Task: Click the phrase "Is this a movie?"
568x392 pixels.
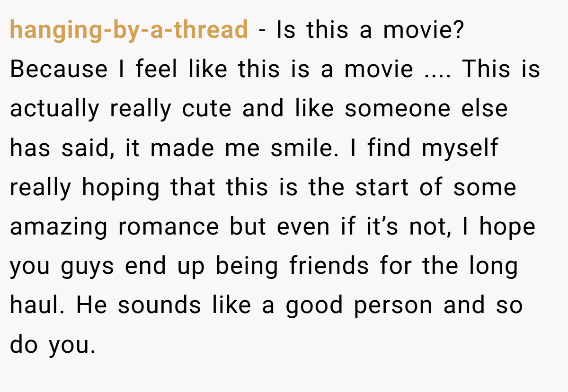Action: 370,31
